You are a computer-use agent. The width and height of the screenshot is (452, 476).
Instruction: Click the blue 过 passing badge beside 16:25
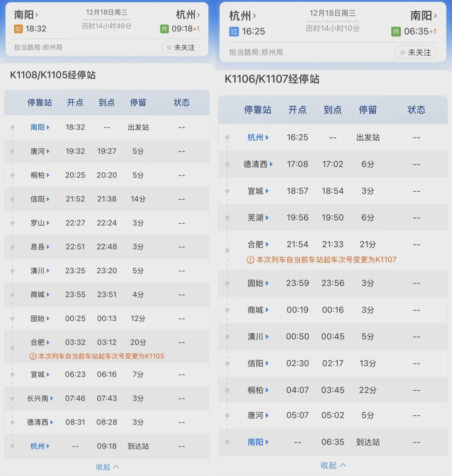click(x=234, y=31)
